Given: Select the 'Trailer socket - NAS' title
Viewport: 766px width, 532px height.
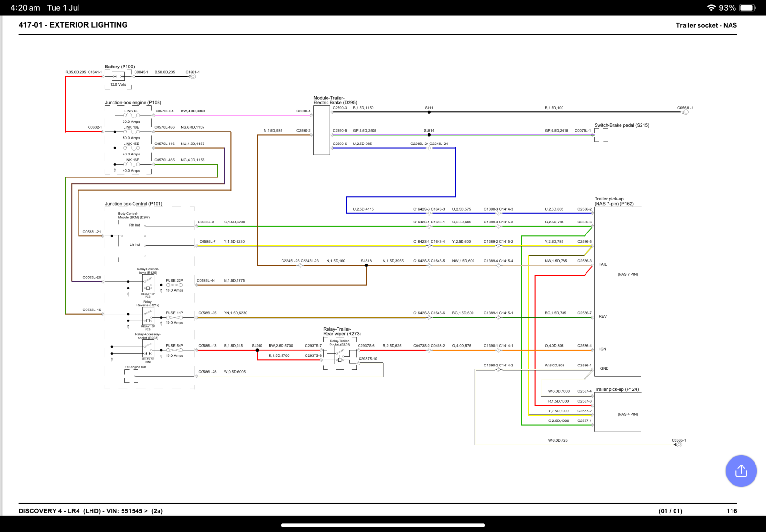Looking at the screenshot, I should coord(706,25).
